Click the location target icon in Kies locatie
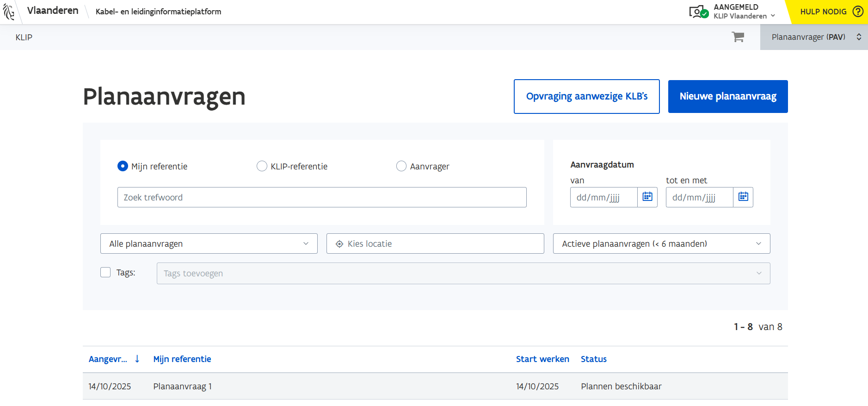 point(339,244)
